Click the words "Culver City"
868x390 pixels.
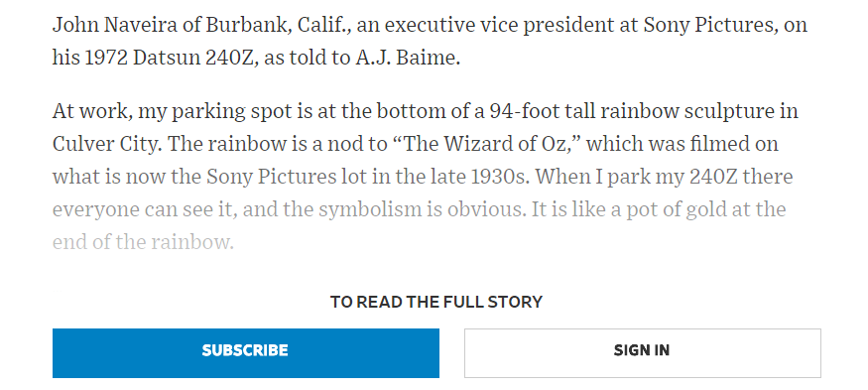[x=107, y=144]
